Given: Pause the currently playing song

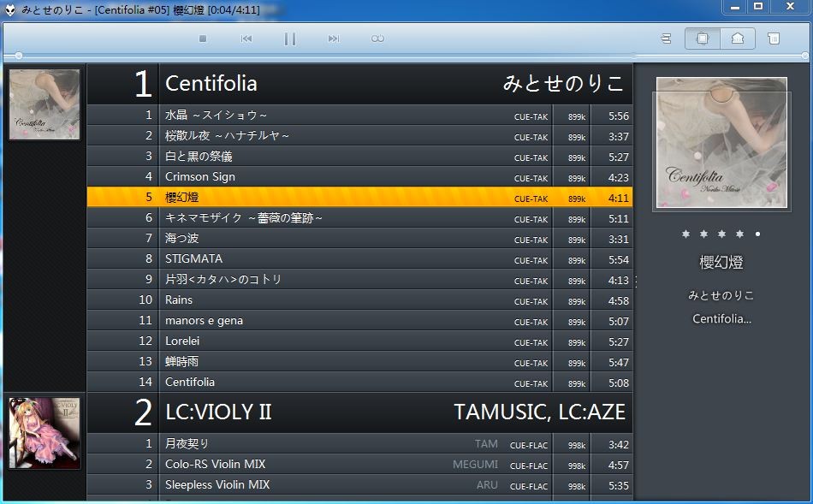Looking at the screenshot, I should point(289,38).
